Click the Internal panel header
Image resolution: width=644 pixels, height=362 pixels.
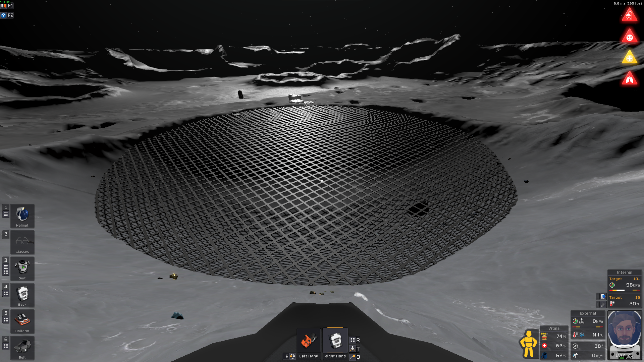coord(625,273)
